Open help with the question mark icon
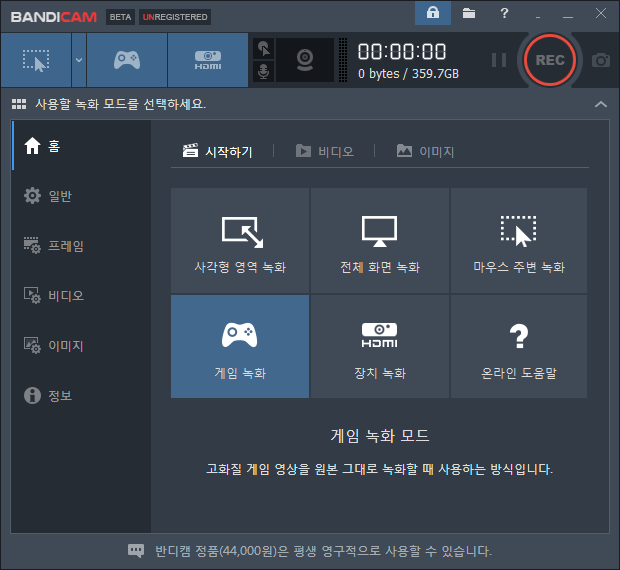This screenshot has width=620, height=570. tap(504, 13)
